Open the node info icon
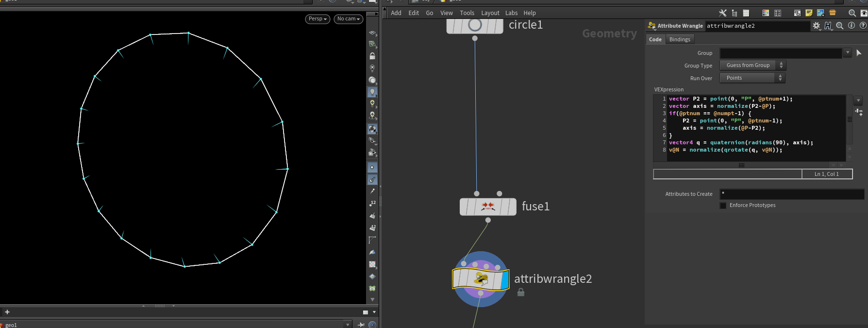868x328 pixels. click(851, 26)
